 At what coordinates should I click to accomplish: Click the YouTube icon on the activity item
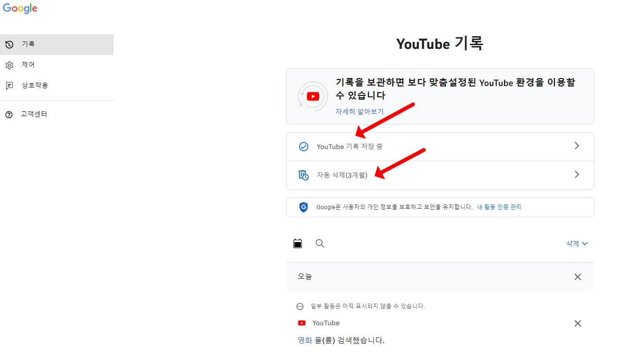click(302, 323)
